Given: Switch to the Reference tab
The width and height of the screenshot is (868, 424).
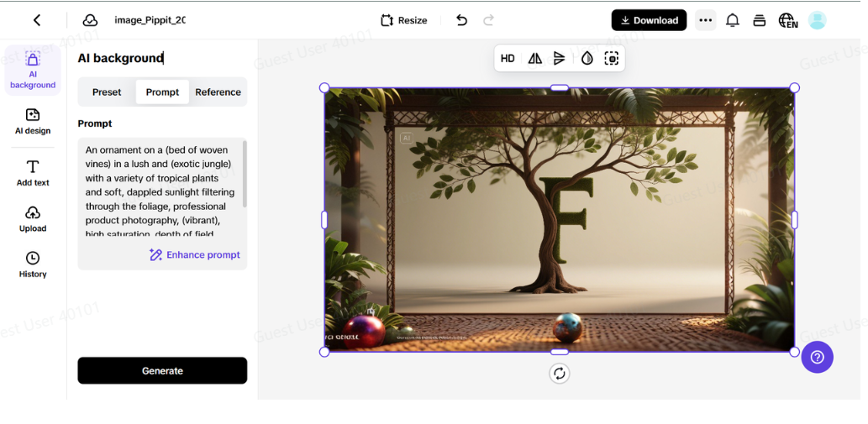Looking at the screenshot, I should click(x=218, y=92).
